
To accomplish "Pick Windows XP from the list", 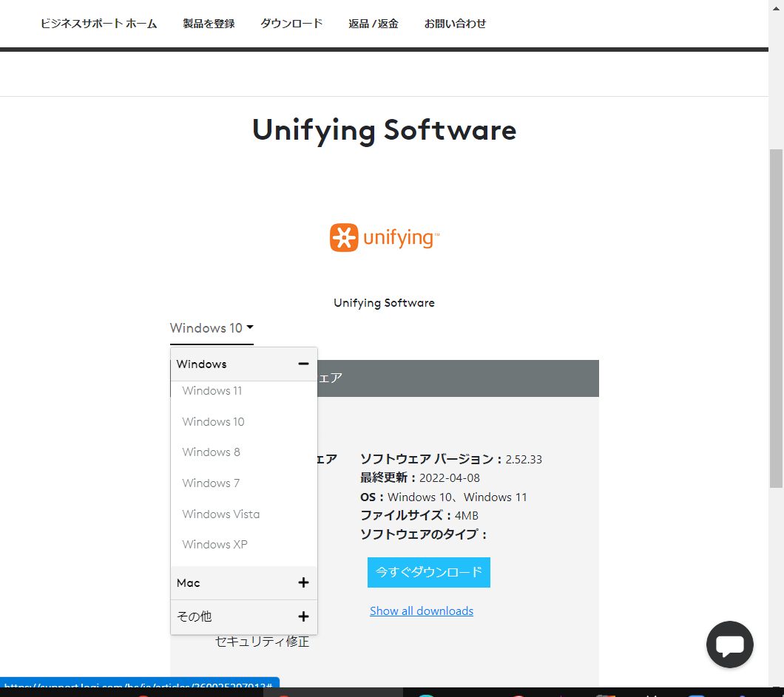I will coord(215,544).
